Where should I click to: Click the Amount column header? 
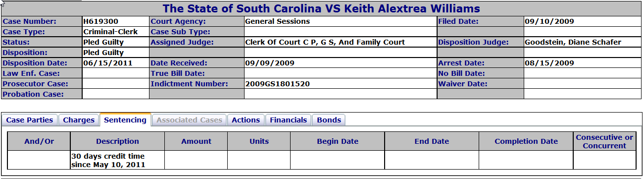coord(196,141)
